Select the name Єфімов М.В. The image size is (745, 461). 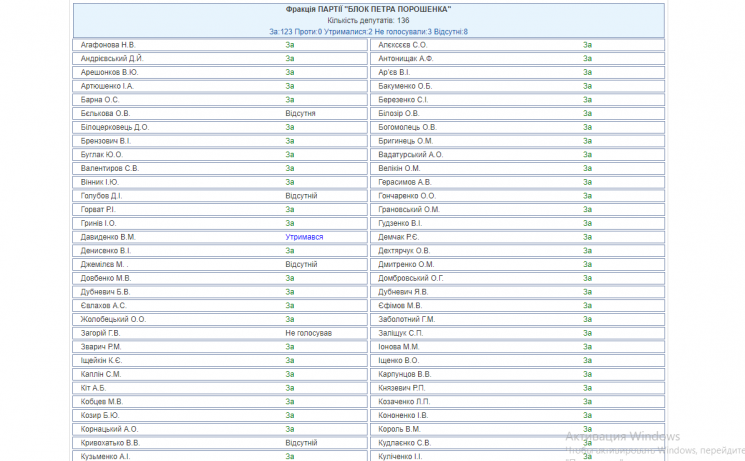click(x=400, y=306)
